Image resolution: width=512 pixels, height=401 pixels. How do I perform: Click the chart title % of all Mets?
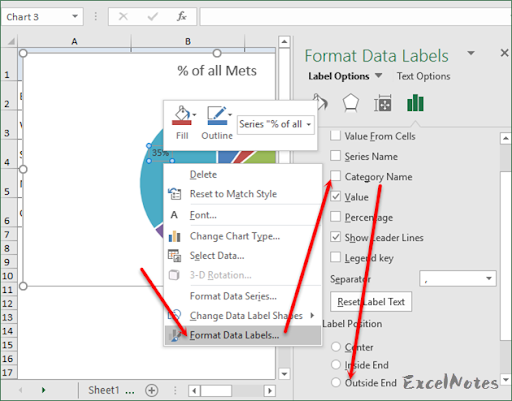pyautogui.click(x=217, y=71)
